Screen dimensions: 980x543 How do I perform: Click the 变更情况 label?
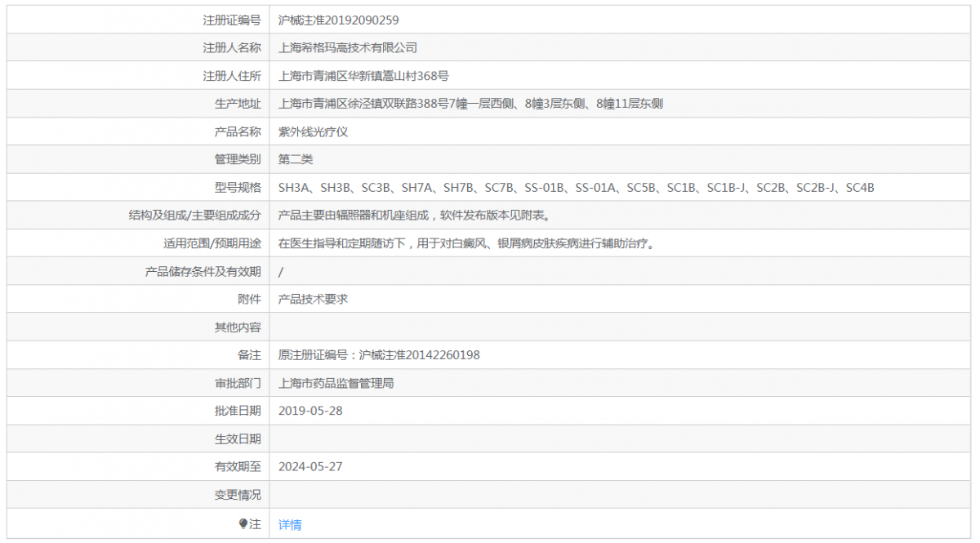pos(238,494)
